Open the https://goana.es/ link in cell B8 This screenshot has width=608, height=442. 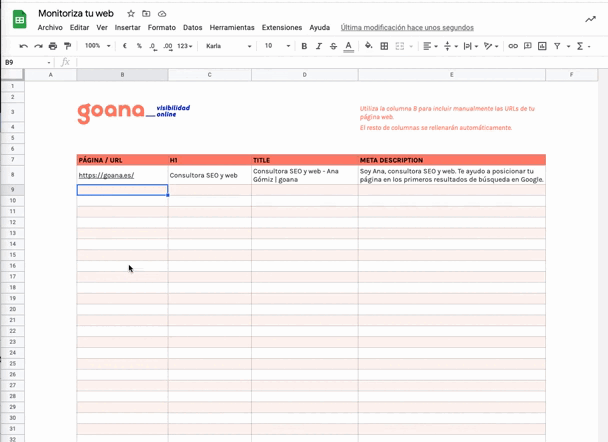[106, 175]
